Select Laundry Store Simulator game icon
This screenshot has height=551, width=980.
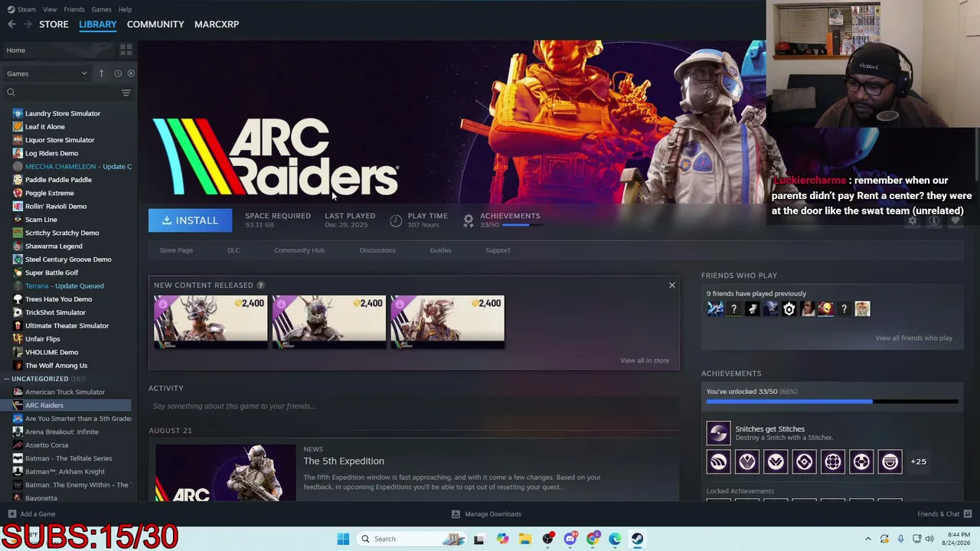(x=18, y=113)
